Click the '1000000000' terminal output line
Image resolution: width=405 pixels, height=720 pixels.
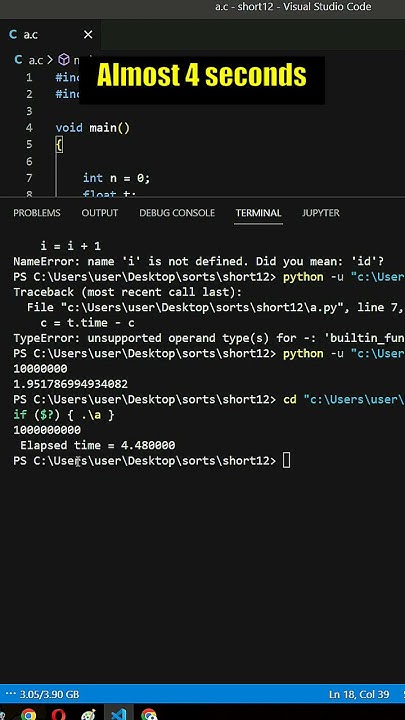(x=47, y=430)
